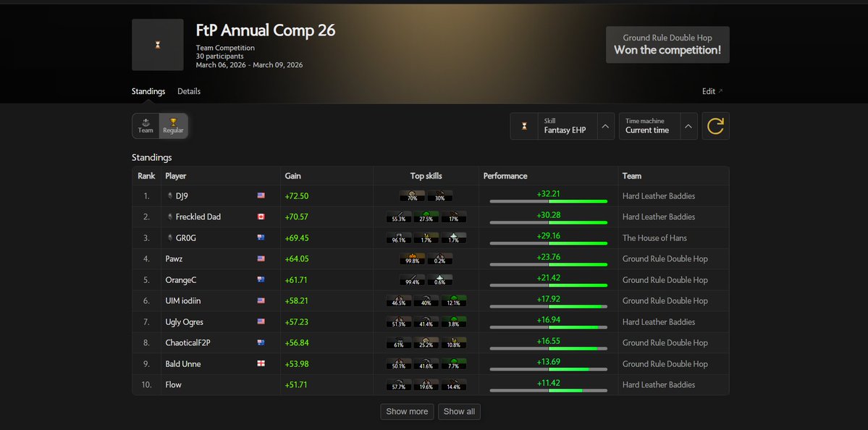The image size is (868, 430).
Task: Click the Rank column header
Action: click(x=147, y=176)
